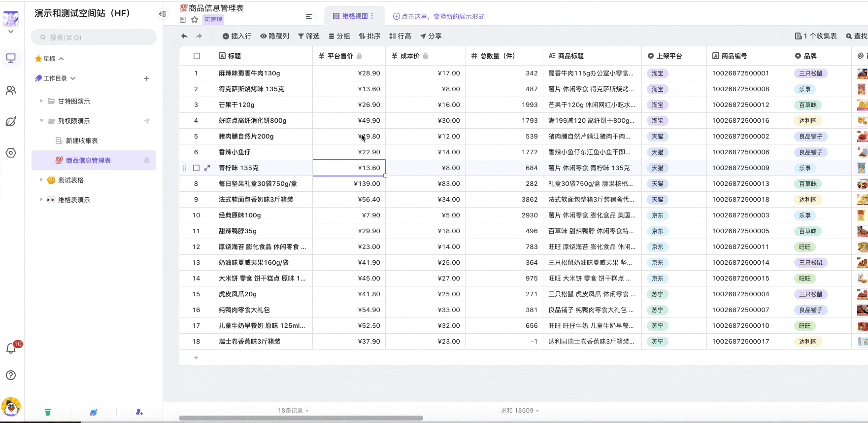
Task: Open 分组 group menu
Action: [339, 36]
